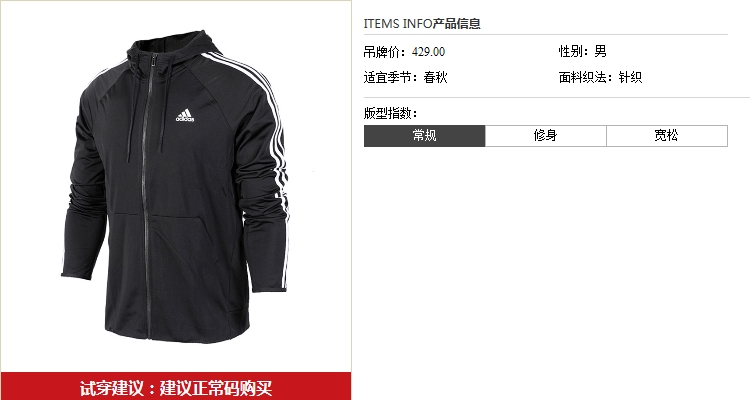Click the red 试穿建议 banner
The image size is (750, 400).
coord(176,386)
